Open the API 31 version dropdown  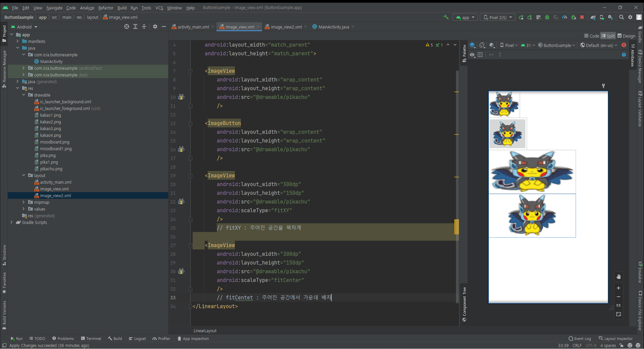(x=528, y=45)
